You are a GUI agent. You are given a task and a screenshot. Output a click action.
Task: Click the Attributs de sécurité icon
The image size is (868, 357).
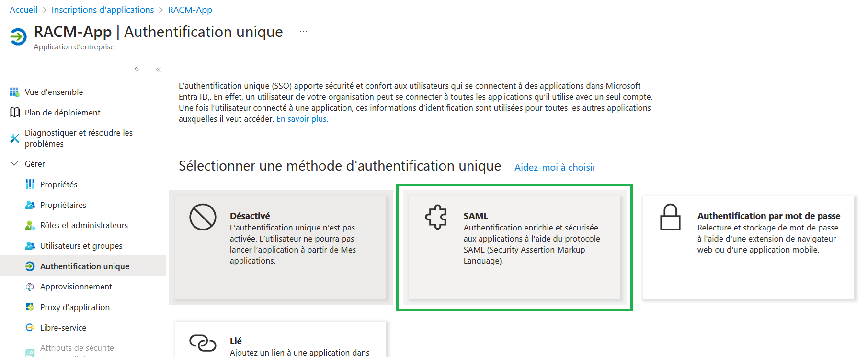(x=30, y=352)
